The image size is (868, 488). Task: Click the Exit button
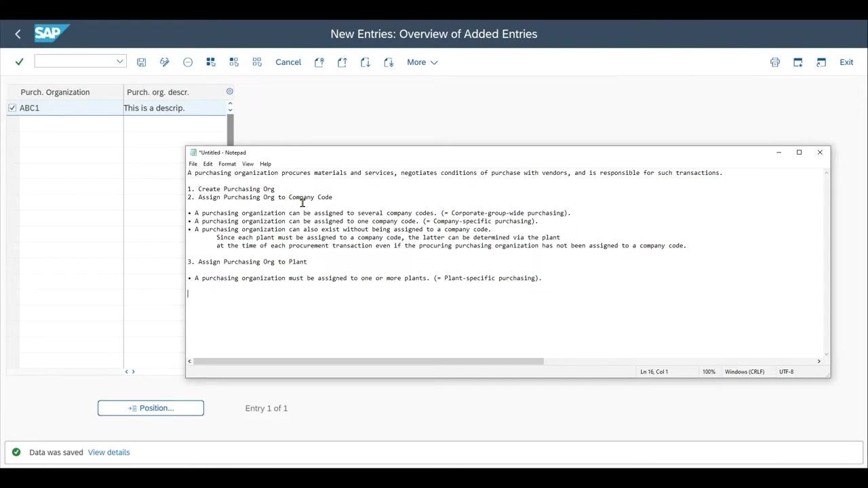(x=846, y=62)
